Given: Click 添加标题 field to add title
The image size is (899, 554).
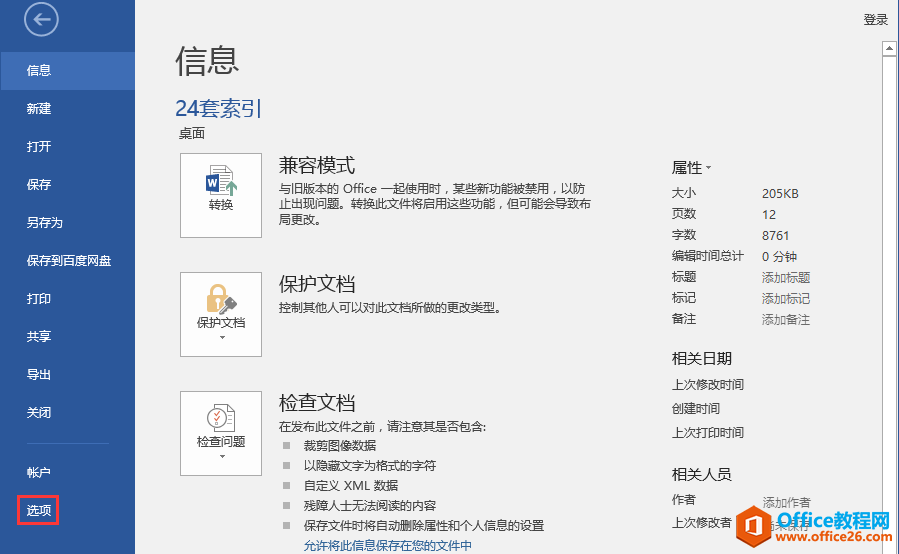Looking at the screenshot, I should 785,278.
